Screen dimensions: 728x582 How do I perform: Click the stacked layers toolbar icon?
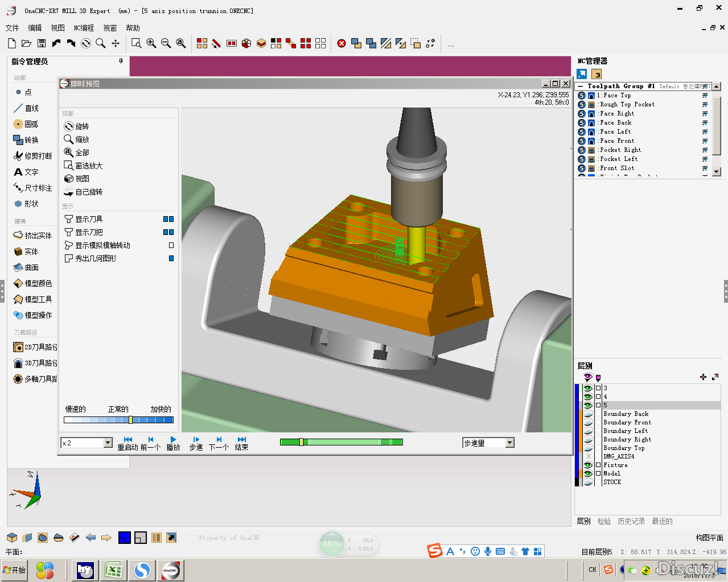tap(261, 43)
